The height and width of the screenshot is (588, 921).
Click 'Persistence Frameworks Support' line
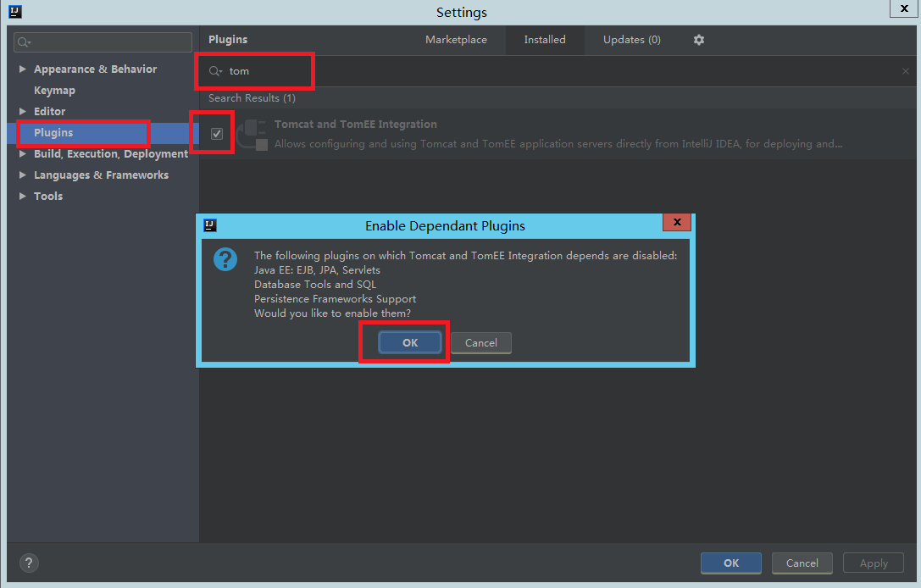tap(336, 299)
